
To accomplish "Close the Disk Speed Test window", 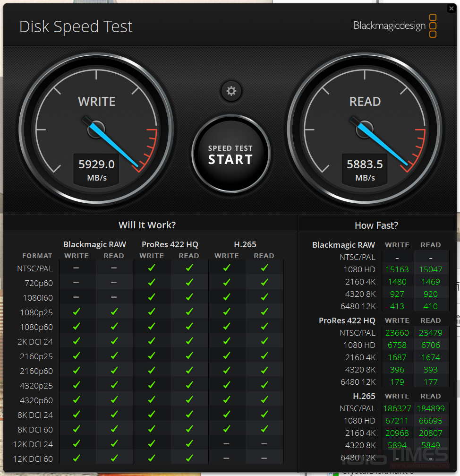I will pos(451,9).
